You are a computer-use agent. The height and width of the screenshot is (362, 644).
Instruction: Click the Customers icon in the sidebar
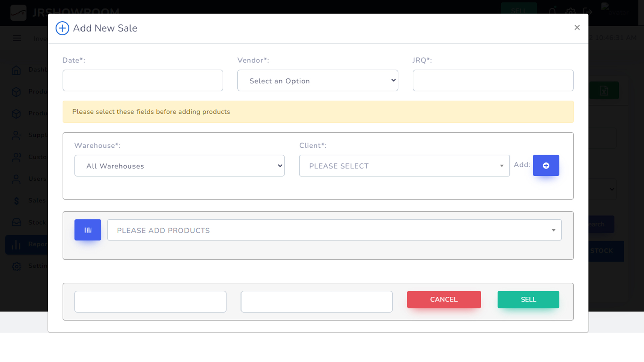point(16,157)
